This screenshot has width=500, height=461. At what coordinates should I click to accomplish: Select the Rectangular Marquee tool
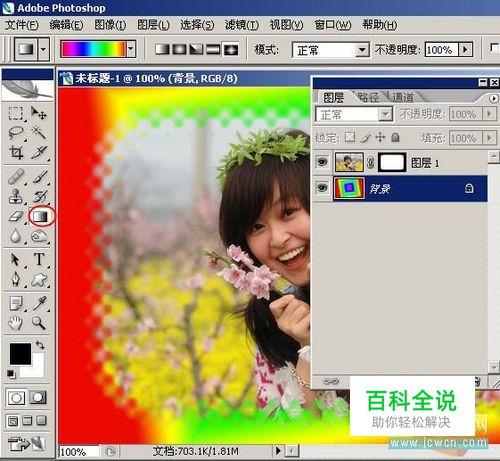coord(15,113)
